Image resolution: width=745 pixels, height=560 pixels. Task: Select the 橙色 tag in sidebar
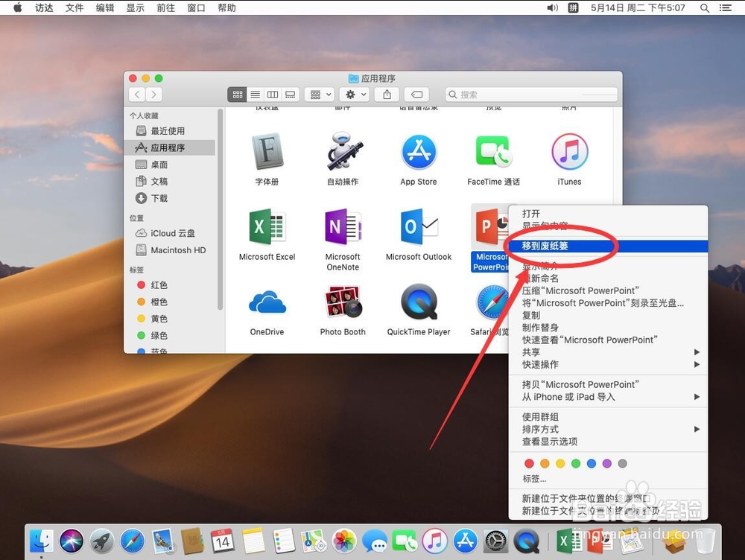pos(170,302)
